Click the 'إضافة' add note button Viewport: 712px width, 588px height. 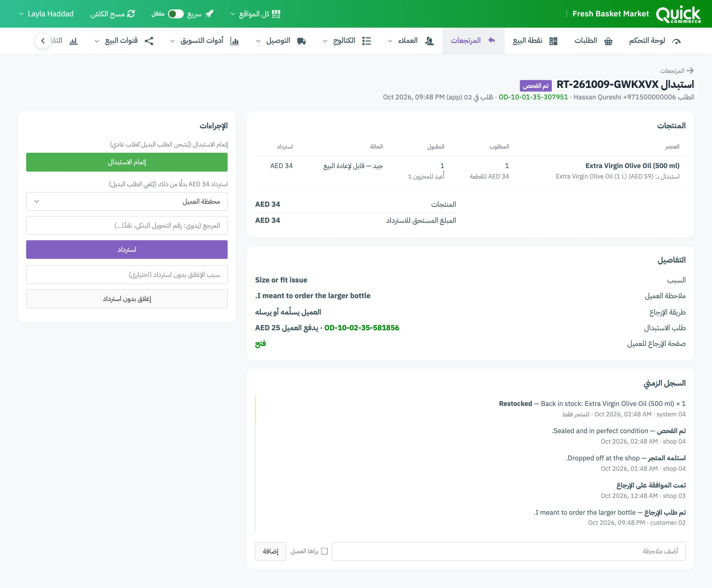click(270, 551)
